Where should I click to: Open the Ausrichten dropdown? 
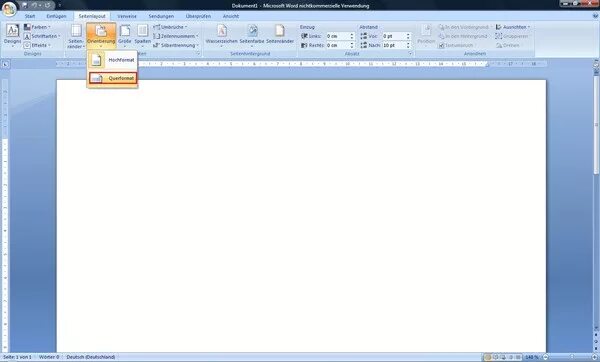click(513, 27)
